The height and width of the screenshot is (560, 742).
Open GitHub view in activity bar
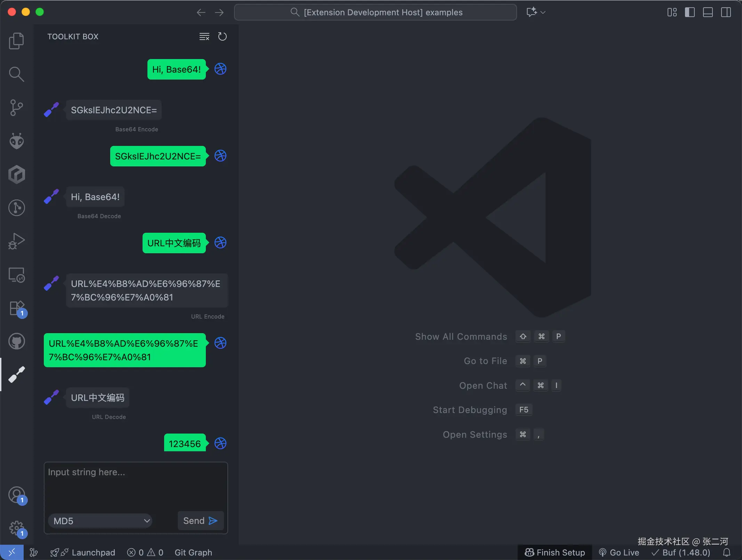coord(16,341)
